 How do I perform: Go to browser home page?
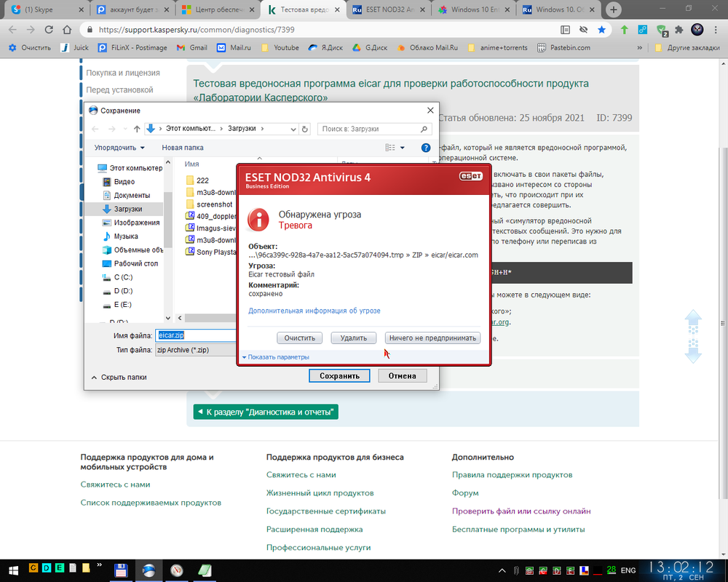(x=67, y=30)
